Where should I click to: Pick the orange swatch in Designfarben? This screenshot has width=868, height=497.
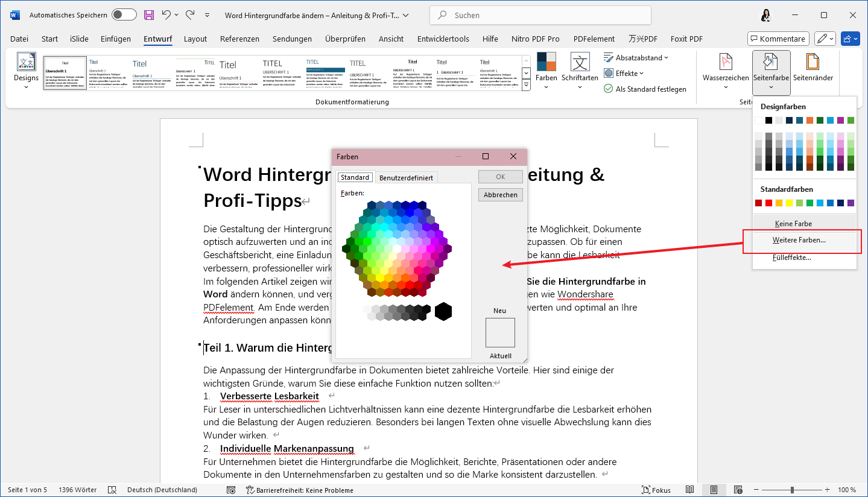point(809,121)
